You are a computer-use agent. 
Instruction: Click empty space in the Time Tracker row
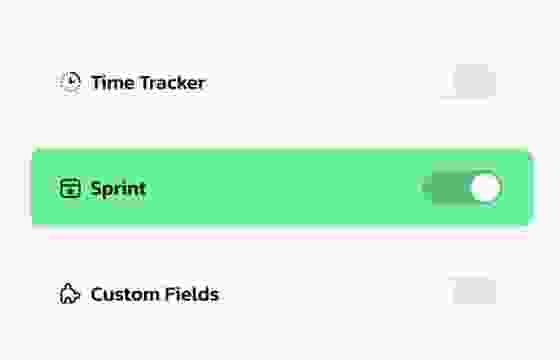(321, 82)
